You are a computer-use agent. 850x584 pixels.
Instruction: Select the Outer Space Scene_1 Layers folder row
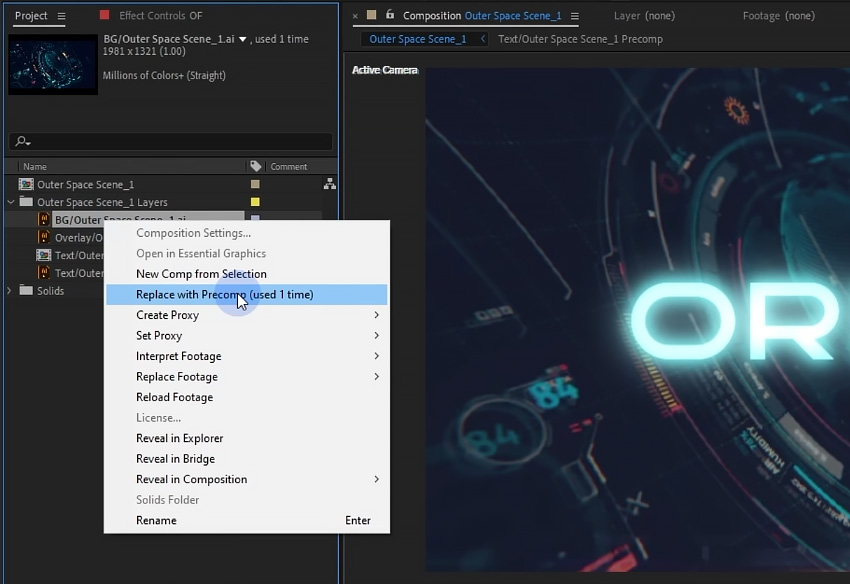pos(102,202)
